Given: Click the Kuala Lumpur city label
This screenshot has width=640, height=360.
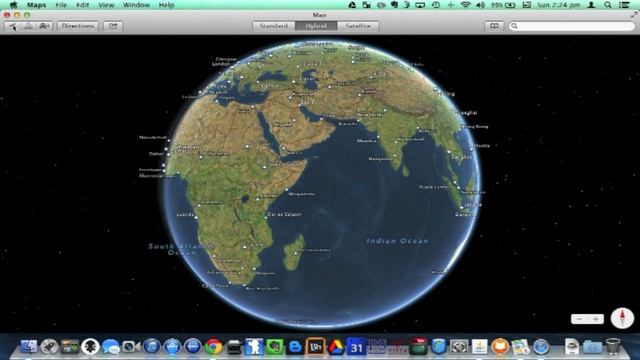Looking at the screenshot, I should [x=435, y=187].
